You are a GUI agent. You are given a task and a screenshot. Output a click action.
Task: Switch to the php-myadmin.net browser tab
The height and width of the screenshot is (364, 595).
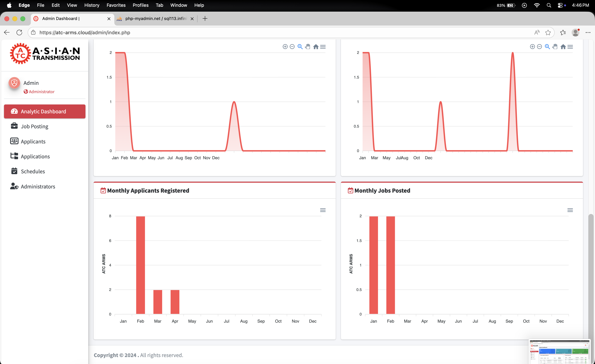pos(156,19)
